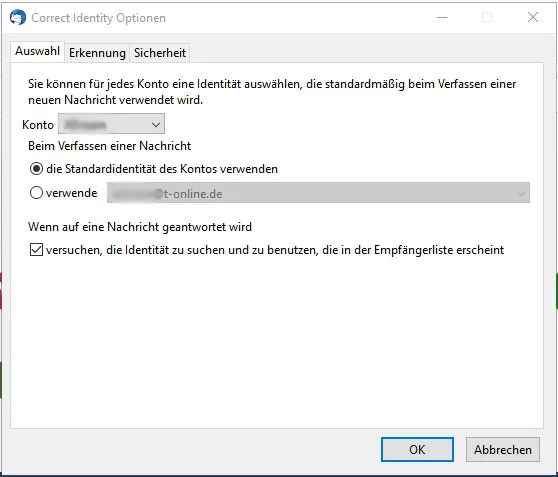Expand the t-online.de identity dropdown
558x477 pixels.
point(318,193)
